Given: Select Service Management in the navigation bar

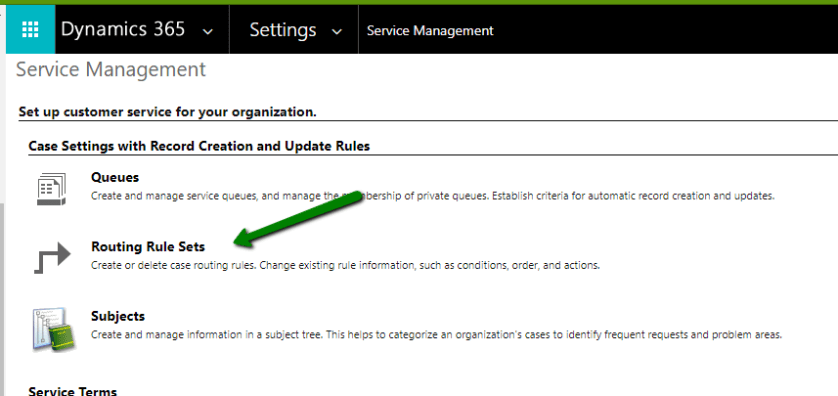Looking at the screenshot, I should point(430,30).
